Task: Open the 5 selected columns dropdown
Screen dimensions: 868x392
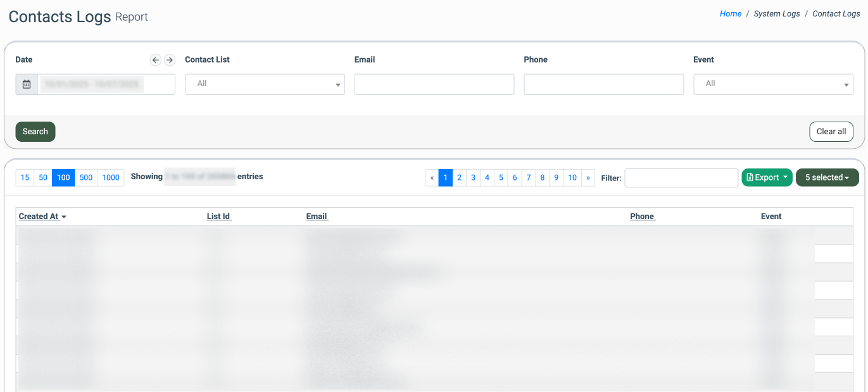Action: click(x=827, y=178)
